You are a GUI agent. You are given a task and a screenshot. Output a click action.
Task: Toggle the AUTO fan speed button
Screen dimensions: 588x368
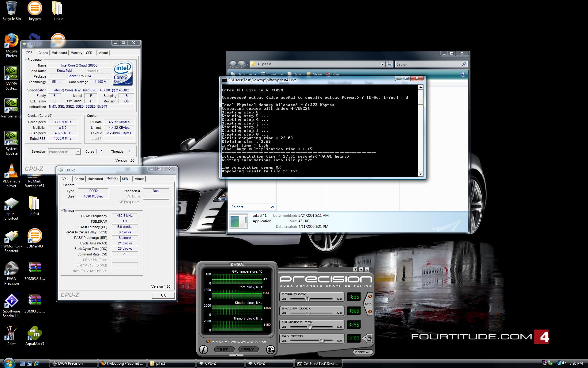coord(368,338)
